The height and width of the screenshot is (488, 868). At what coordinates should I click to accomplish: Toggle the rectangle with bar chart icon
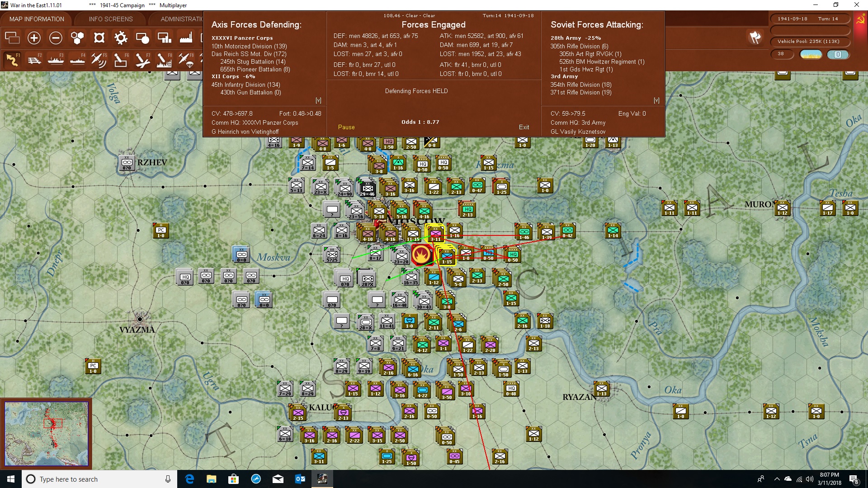pos(164,38)
